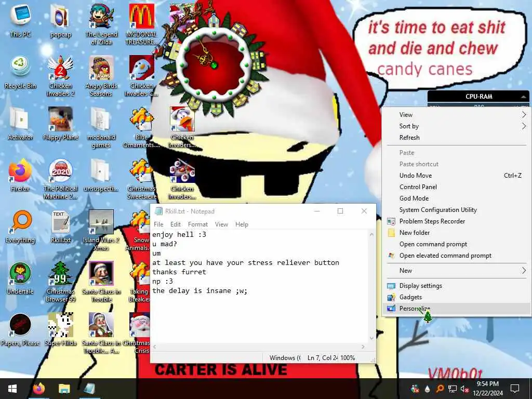The height and width of the screenshot is (399, 532).
Task: Open the This PC desktop icon
Action: 20,20
